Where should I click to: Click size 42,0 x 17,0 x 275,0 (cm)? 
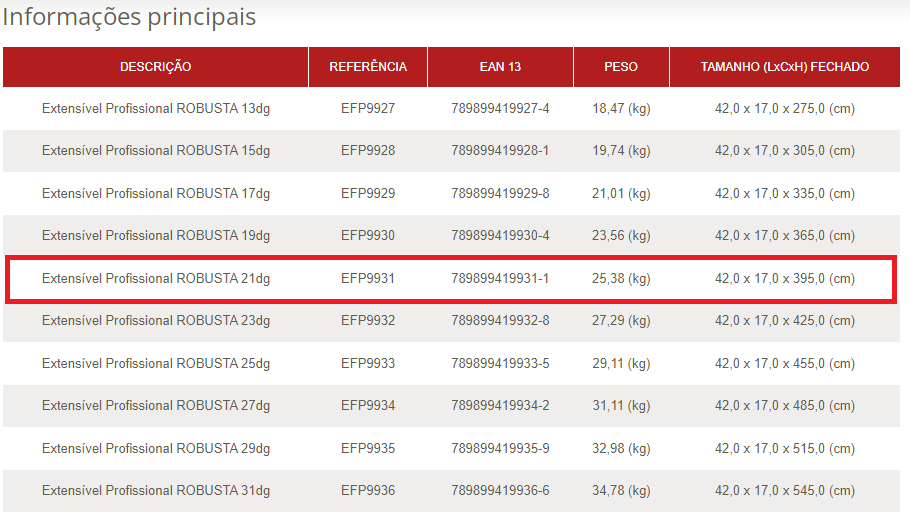785,109
